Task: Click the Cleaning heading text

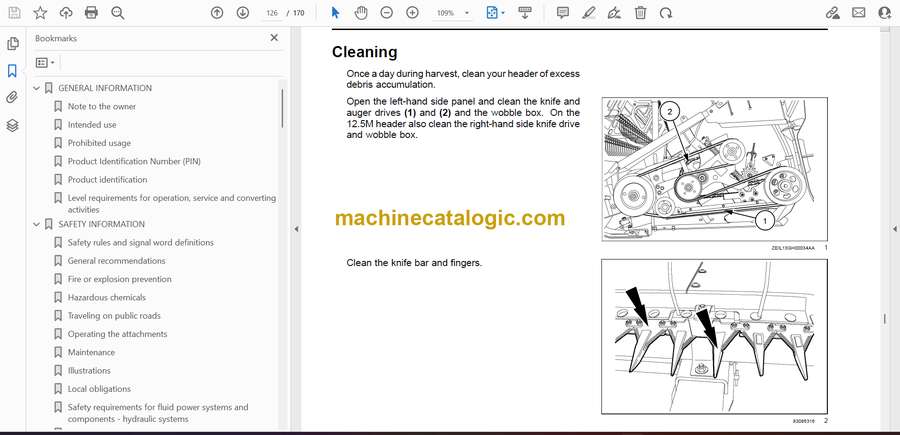Action: point(364,52)
